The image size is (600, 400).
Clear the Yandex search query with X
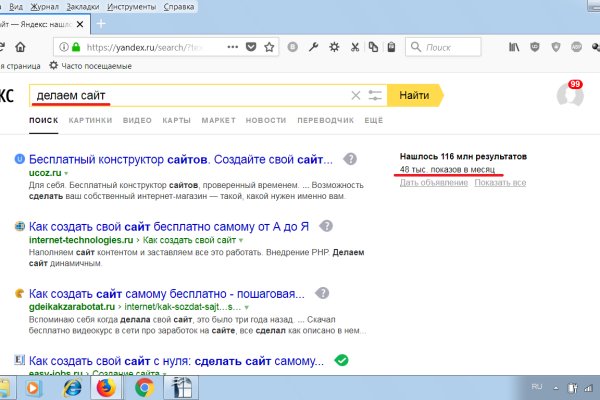pos(355,96)
